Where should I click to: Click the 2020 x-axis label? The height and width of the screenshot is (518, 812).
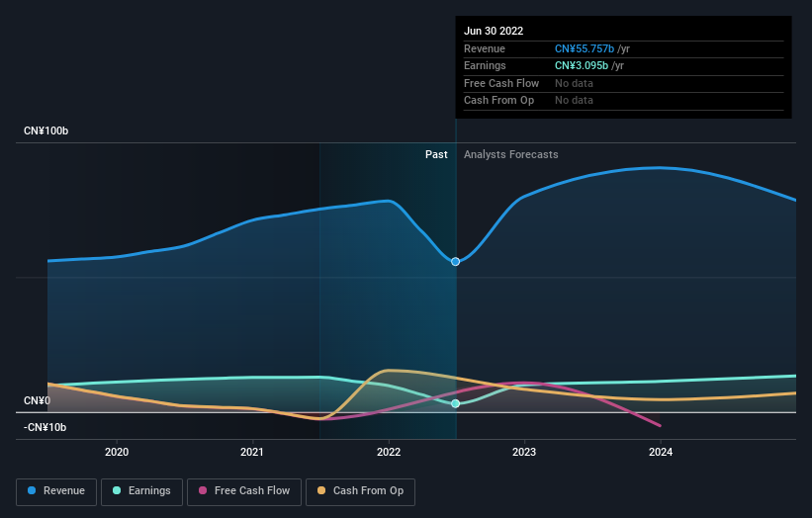[117, 453]
